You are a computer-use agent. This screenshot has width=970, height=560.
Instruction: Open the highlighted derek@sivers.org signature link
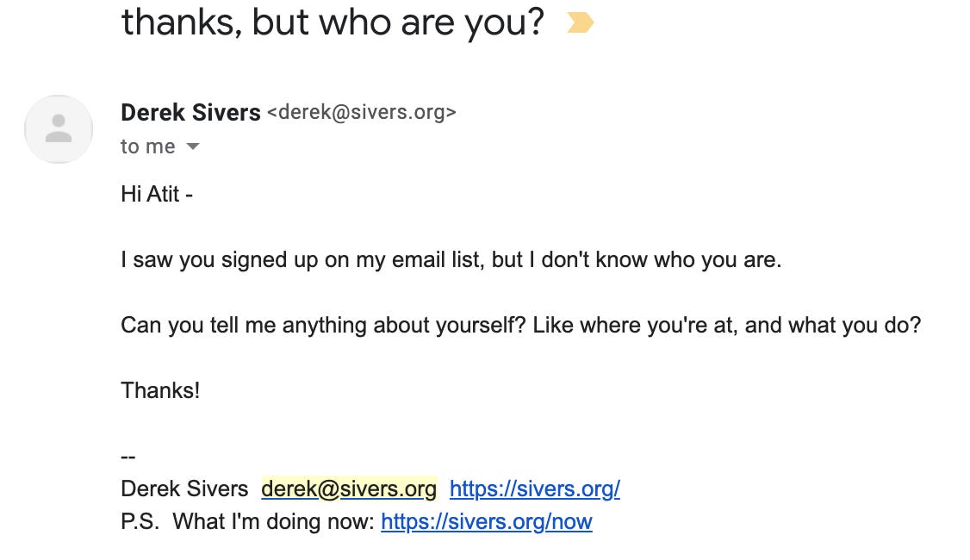click(x=349, y=489)
